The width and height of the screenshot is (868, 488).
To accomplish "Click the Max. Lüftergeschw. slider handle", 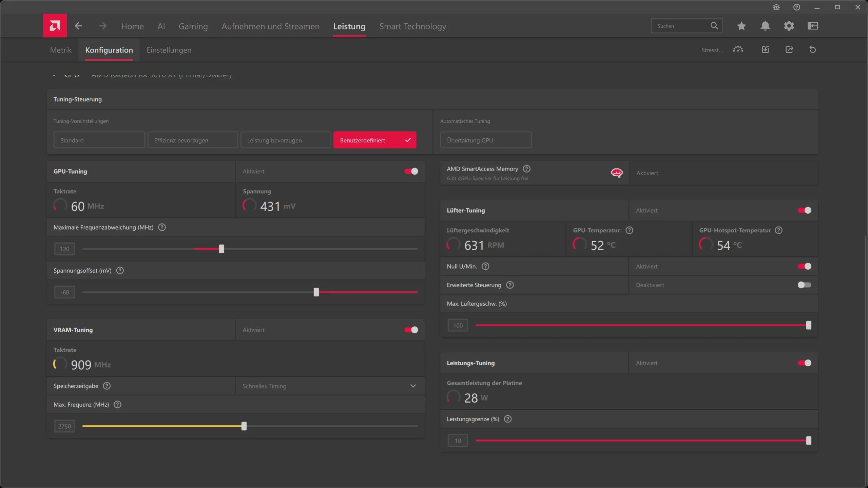I will pyautogui.click(x=809, y=325).
